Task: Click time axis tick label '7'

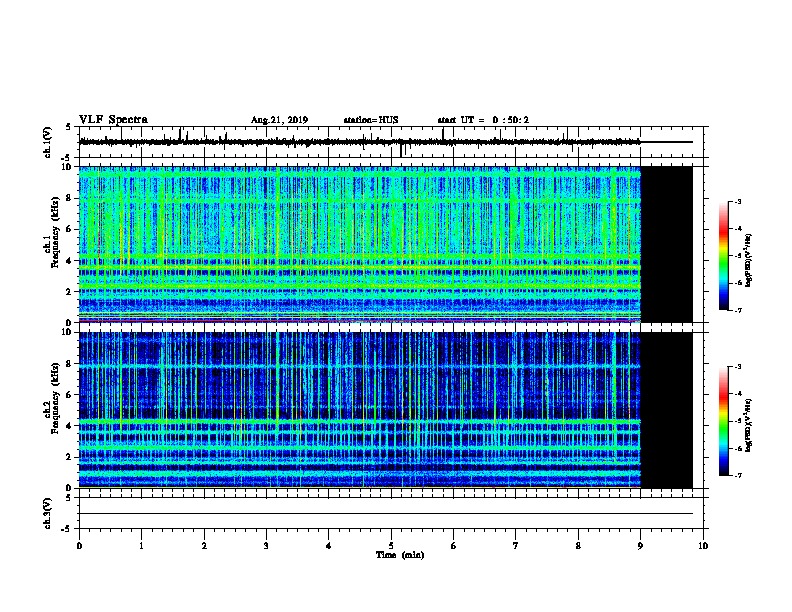Action: tap(516, 546)
